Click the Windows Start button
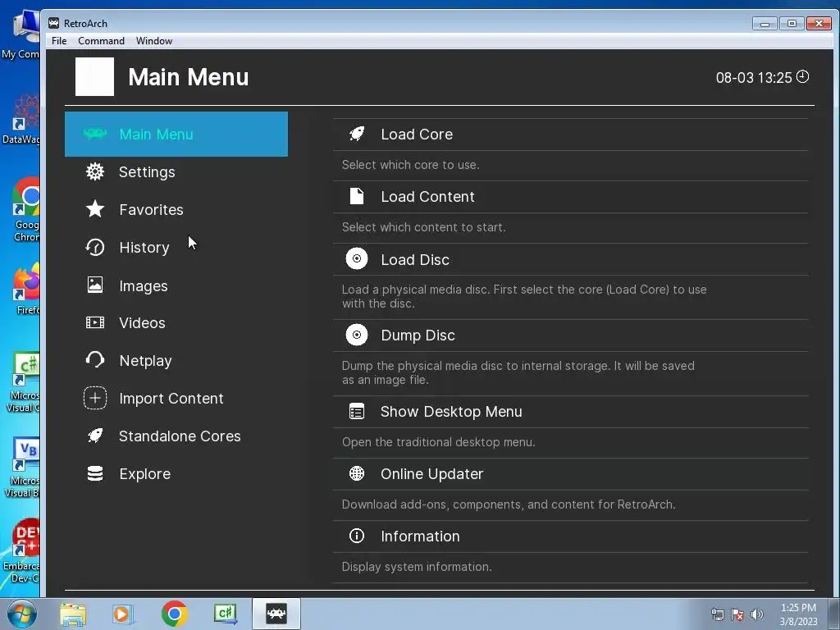 point(21,614)
